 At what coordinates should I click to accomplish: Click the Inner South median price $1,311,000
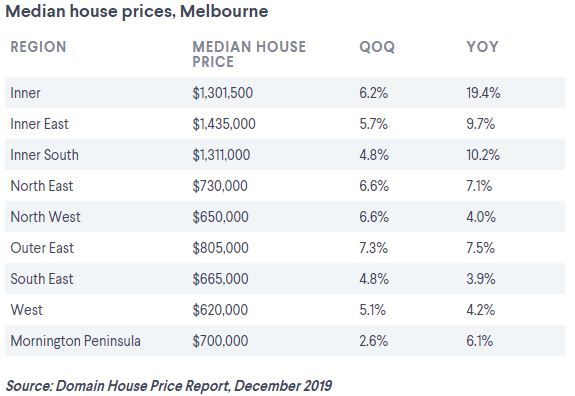(221, 155)
